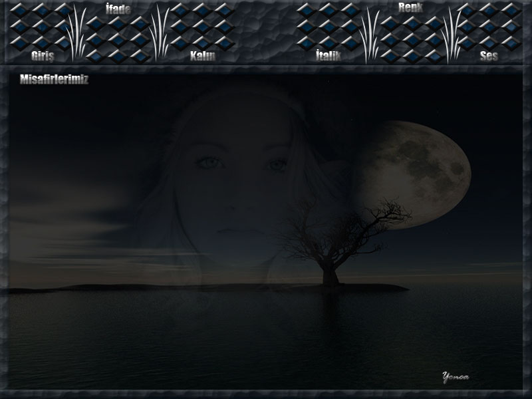Viewport: 532px width, 399px height.
Task: Open the Renk color picker
Action: (410, 8)
